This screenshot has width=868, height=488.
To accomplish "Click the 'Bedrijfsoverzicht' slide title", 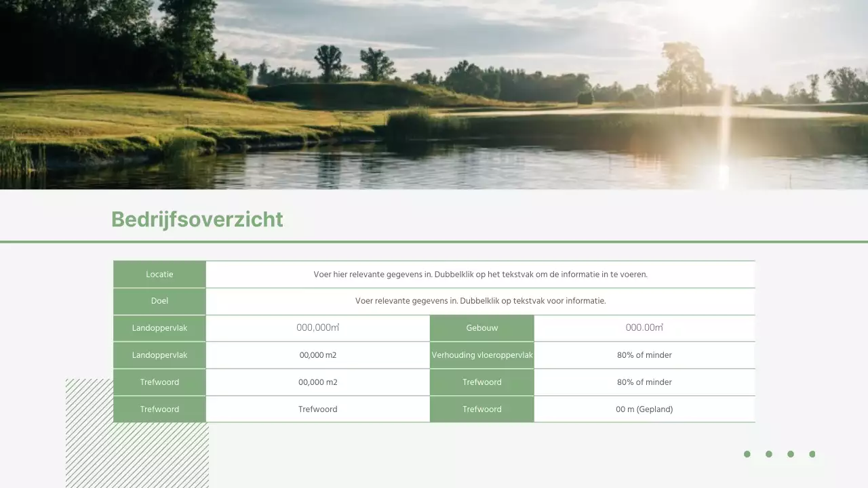I will click(197, 219).
